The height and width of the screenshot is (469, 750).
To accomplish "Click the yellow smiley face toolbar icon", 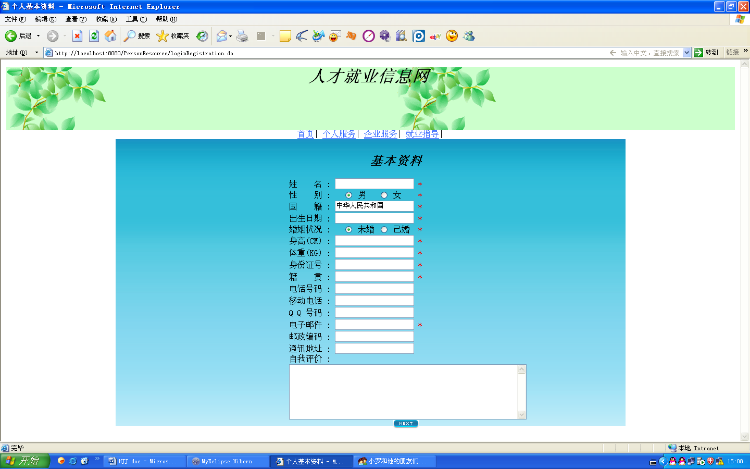I will 452,36.
